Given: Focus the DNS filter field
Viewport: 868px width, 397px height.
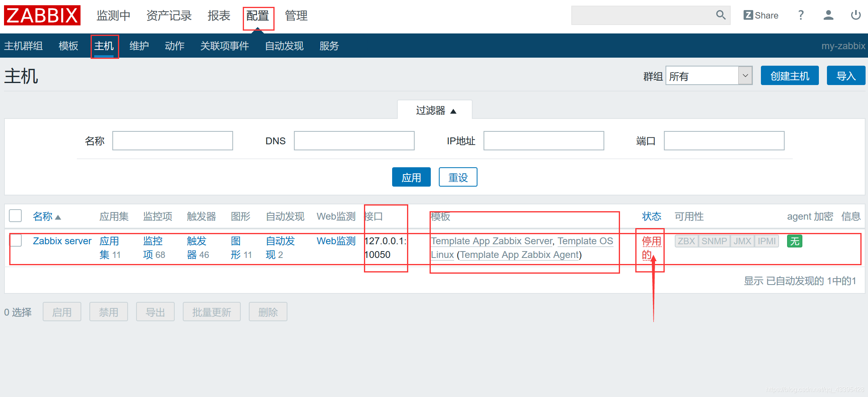Looking at the screenshot, I should tap(354, 141).
